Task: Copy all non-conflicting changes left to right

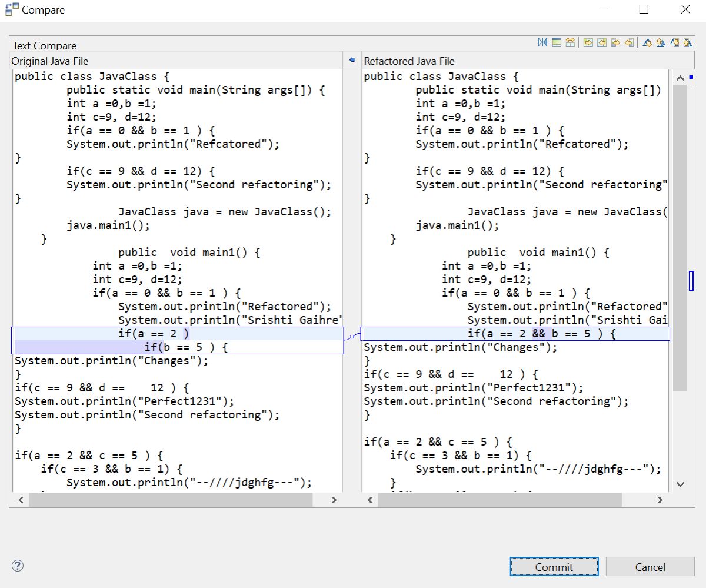Action: [588, 42]
